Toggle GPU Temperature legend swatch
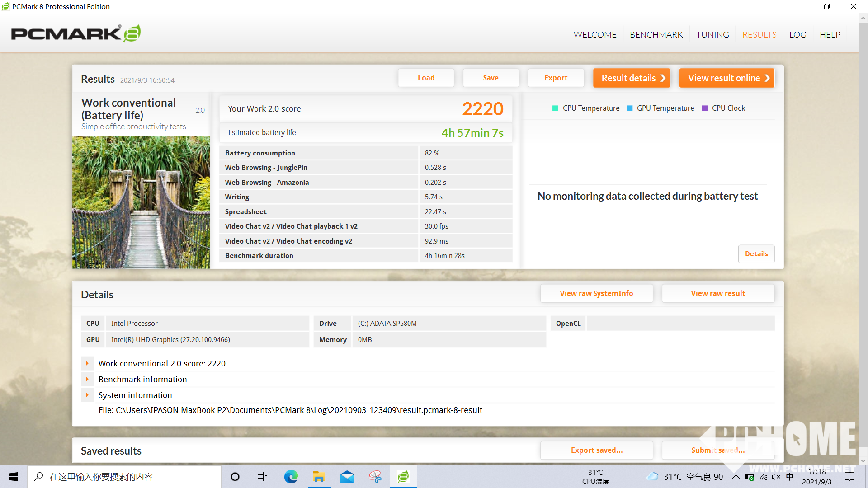The width and height of the screenshot is (868, 488). (630, 108)
